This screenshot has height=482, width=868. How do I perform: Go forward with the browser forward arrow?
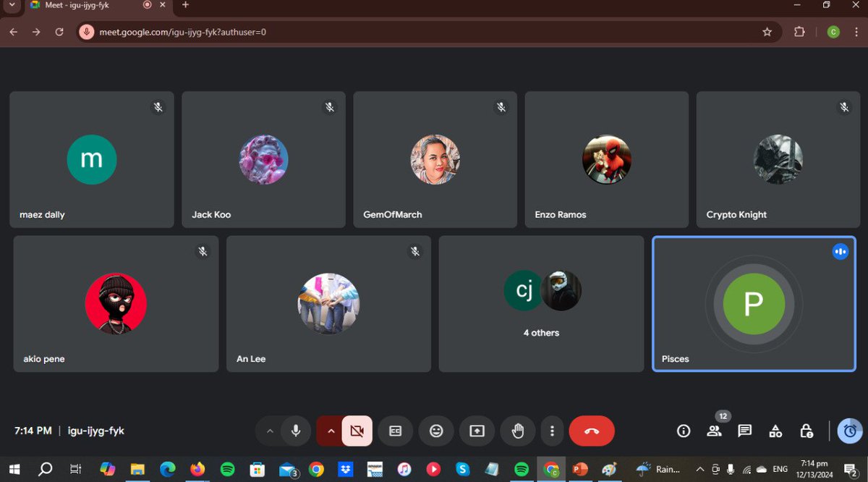click(x=35, y=32)
